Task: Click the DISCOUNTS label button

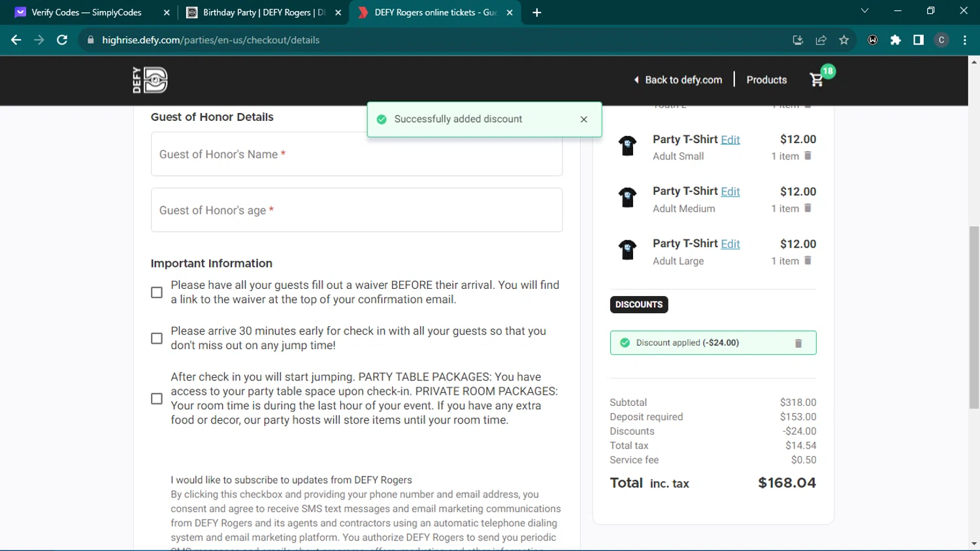Action: [x=639, y=305]
